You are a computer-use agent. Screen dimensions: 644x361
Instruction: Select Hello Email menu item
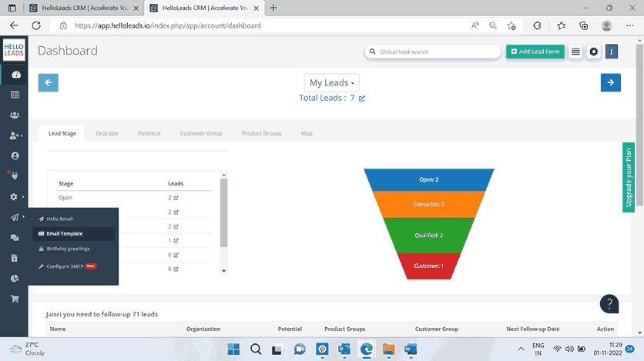click(x=73, y=219)
